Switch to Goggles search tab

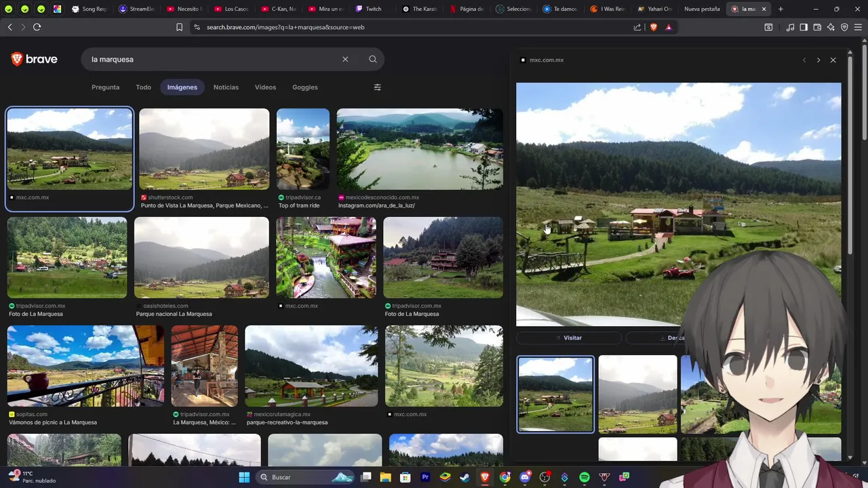tap(305, 87)
